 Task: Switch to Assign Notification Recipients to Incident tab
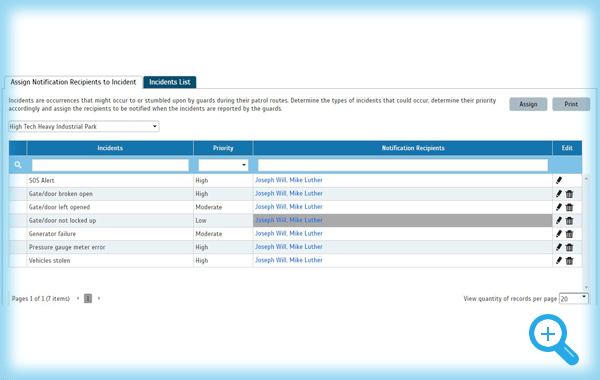[73, 82]
